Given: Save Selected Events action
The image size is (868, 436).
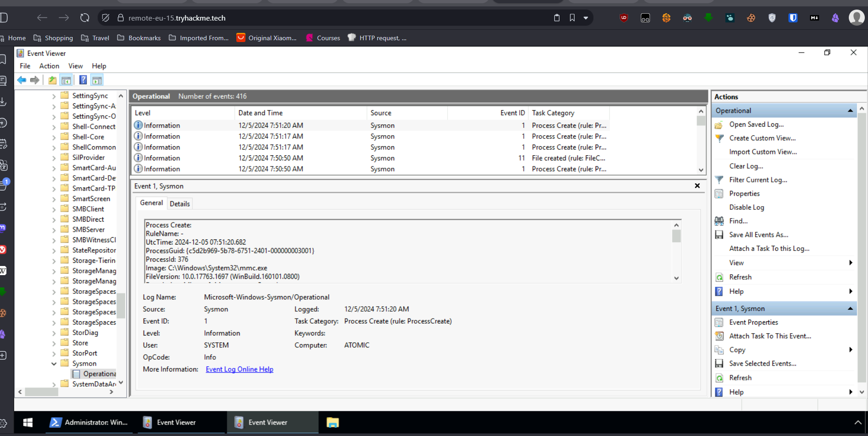Looking at the screenshot, I should [763, 363].
